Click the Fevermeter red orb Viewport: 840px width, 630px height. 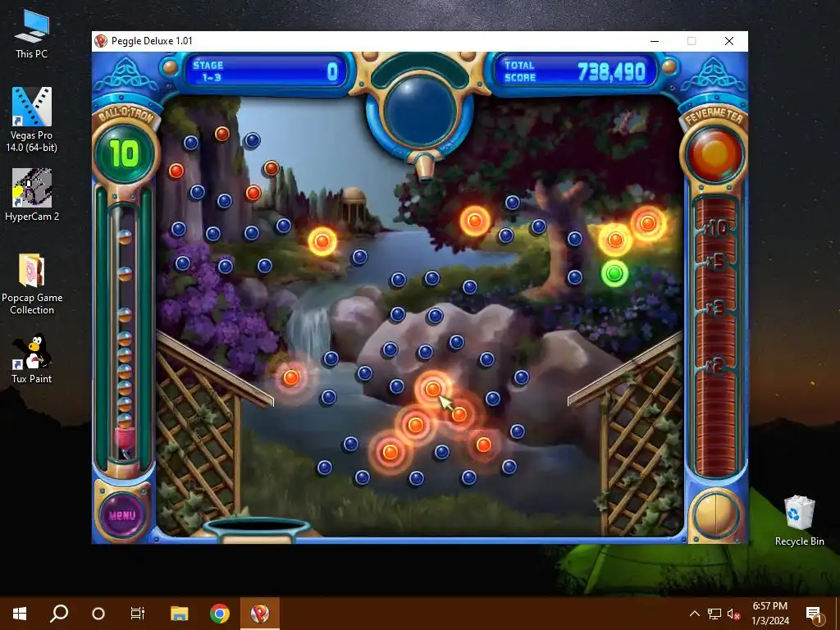pyautogui.click(x=715, y=153)
